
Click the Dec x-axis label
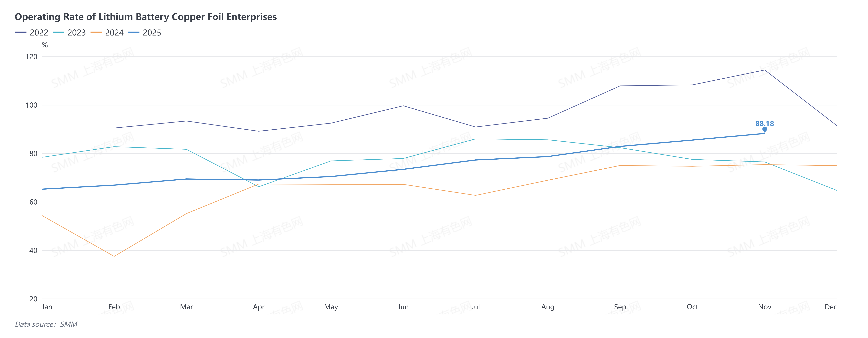pos(831,307)
